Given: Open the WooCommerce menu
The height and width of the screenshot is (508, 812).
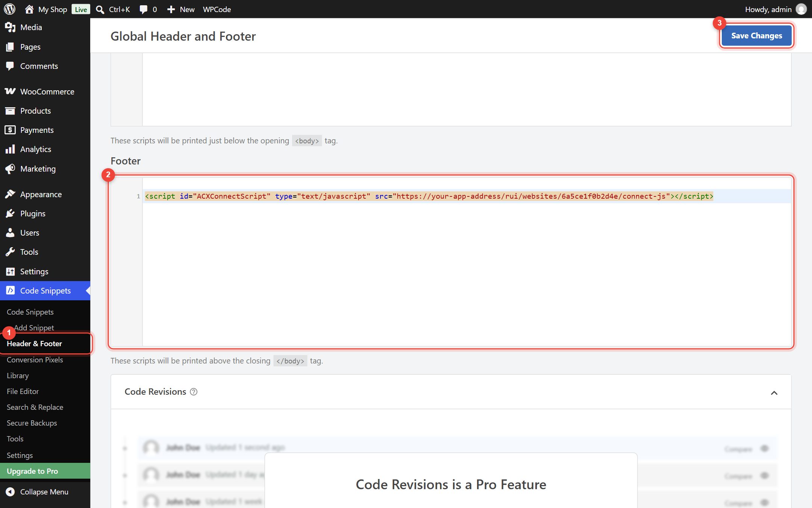Looking at the screenshot, I should click(x=45, y=91).
